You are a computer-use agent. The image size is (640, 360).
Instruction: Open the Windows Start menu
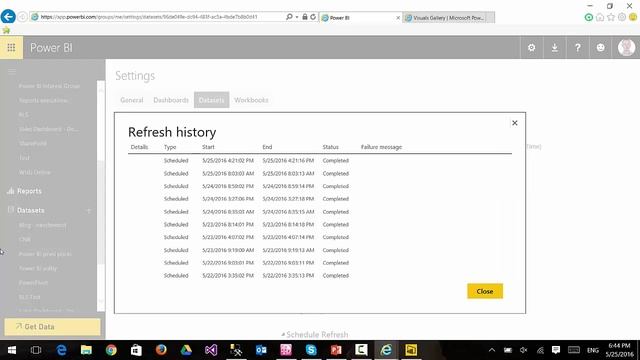[12, 350]
